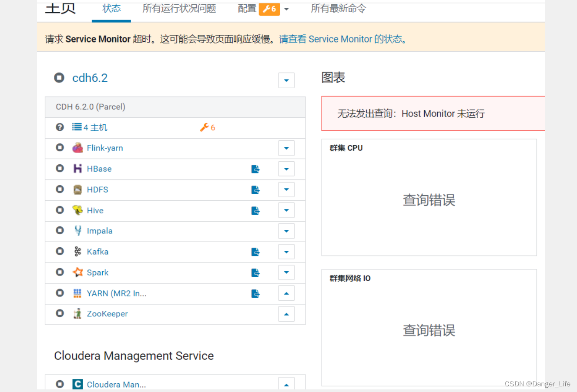
Task: Click the YARN service icon
Action: click(x=77, y=293)
